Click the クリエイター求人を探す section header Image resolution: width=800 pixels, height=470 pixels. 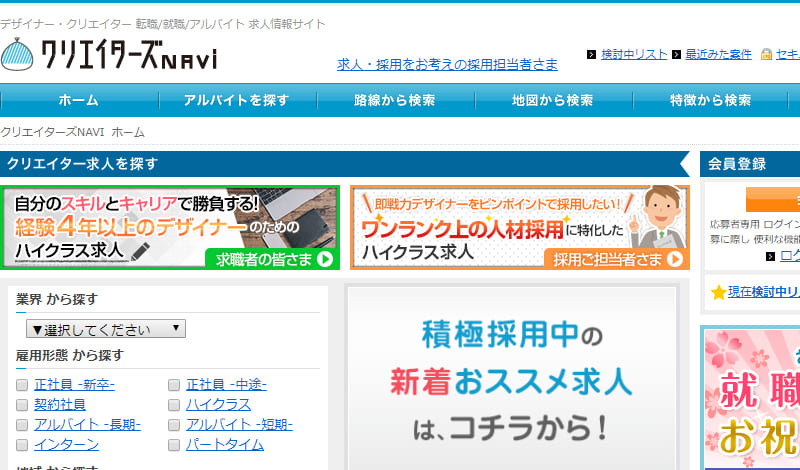tap(344, 164)
